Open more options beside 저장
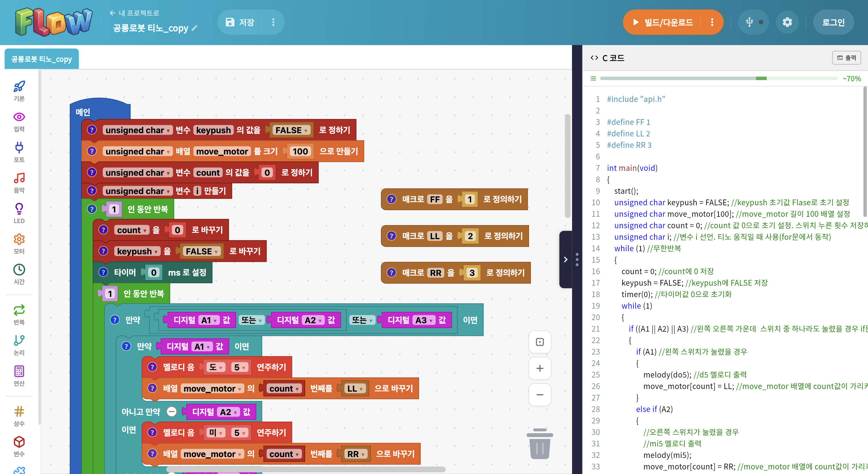 (273, 22)
